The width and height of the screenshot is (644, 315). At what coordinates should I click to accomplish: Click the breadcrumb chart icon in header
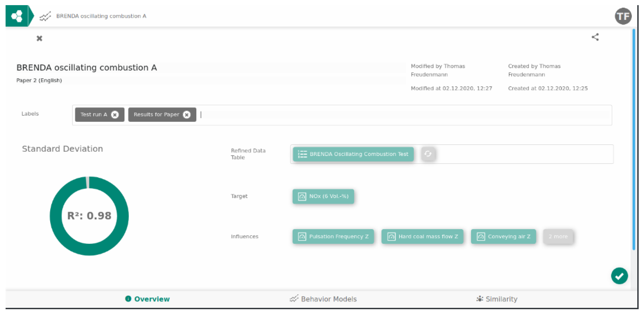[x=45, y=17]
